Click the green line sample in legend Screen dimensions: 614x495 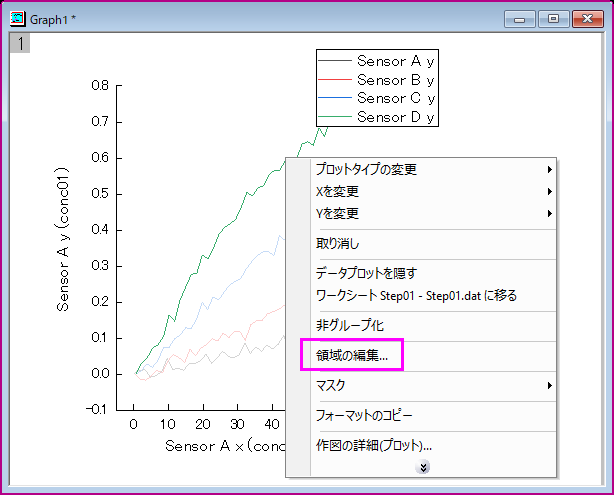pos(335,116)
